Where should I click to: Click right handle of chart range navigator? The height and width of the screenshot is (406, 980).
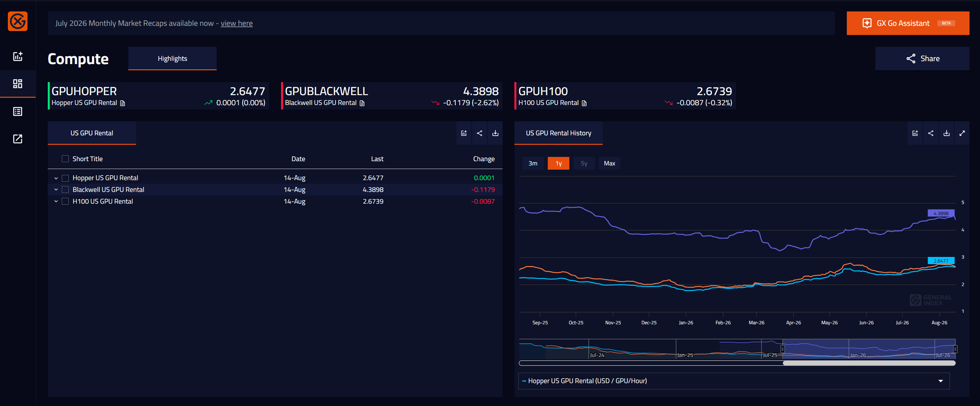(955, 349)
